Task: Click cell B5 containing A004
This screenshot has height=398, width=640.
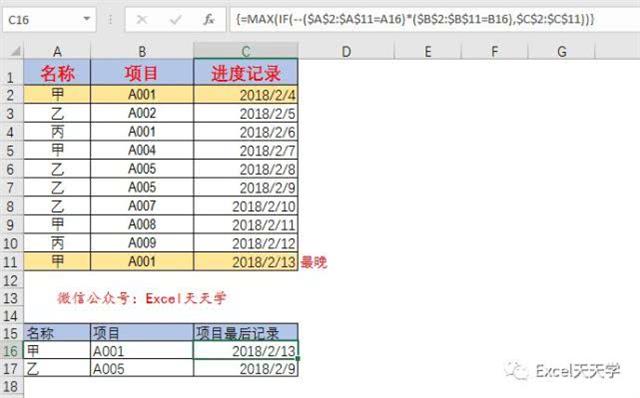Action: pos(142,150)
